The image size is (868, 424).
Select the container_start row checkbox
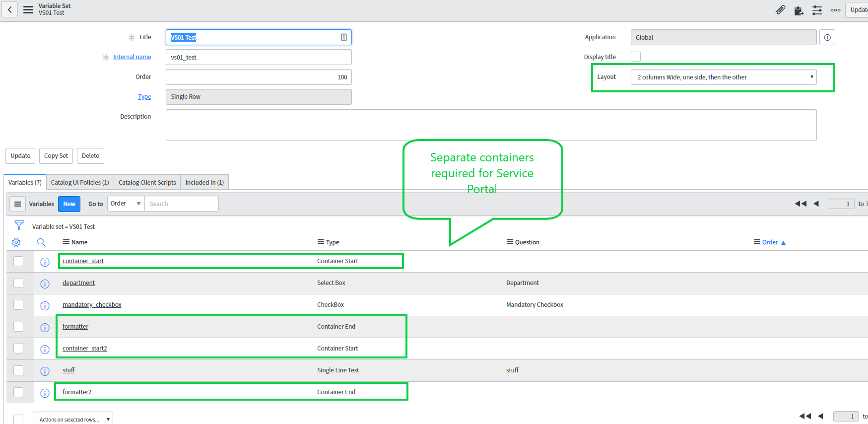pyautogui.click(x=18, y=261)
